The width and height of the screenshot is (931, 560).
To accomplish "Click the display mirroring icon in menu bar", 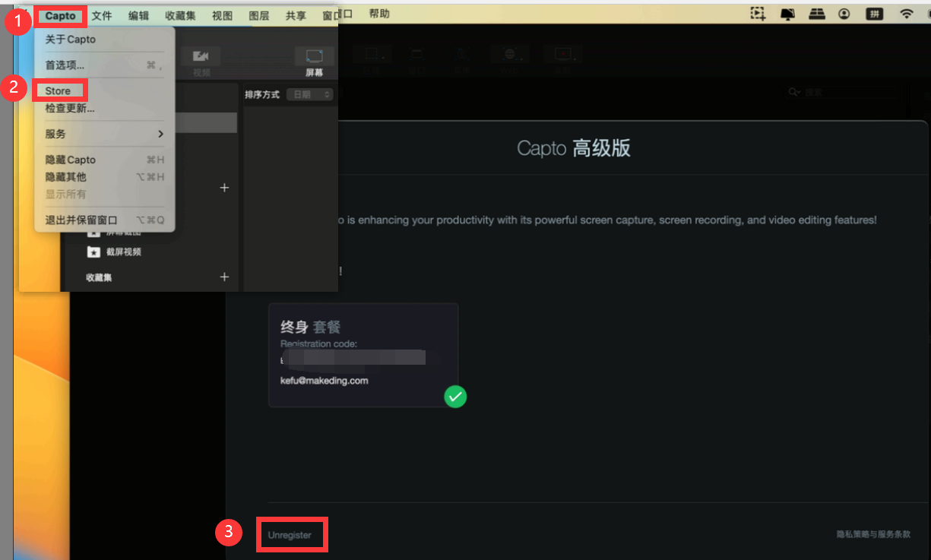I will pyautogui.click(x=787, y=14).
